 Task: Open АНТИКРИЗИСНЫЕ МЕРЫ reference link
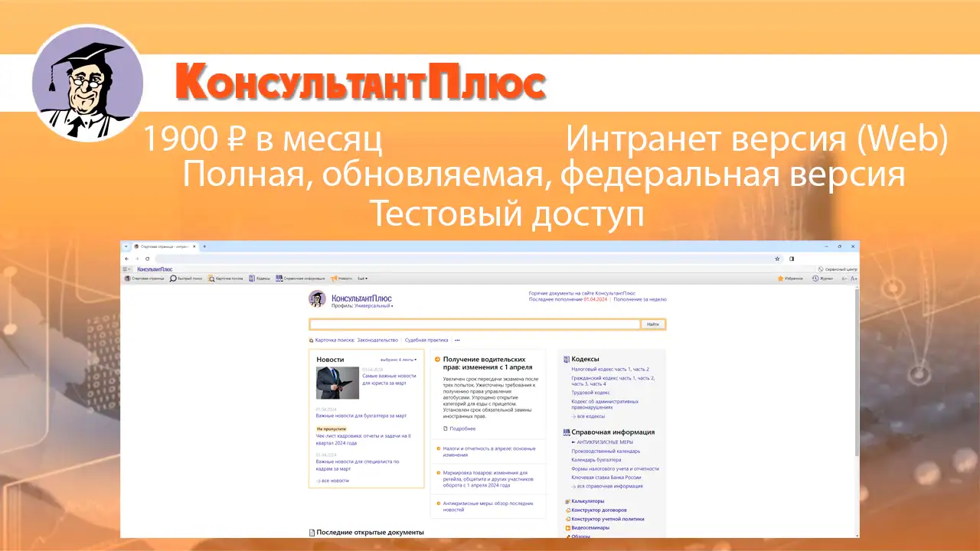pos(603,442)
